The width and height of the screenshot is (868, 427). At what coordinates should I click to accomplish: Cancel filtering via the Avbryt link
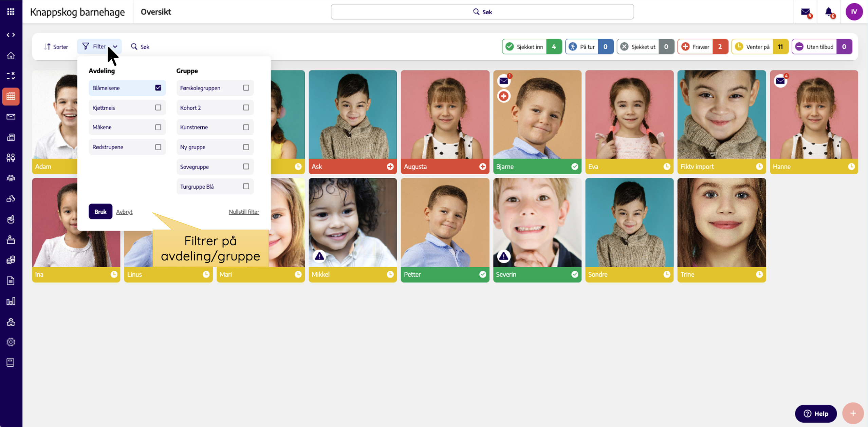pyautogui.click(x=124, y=212)
